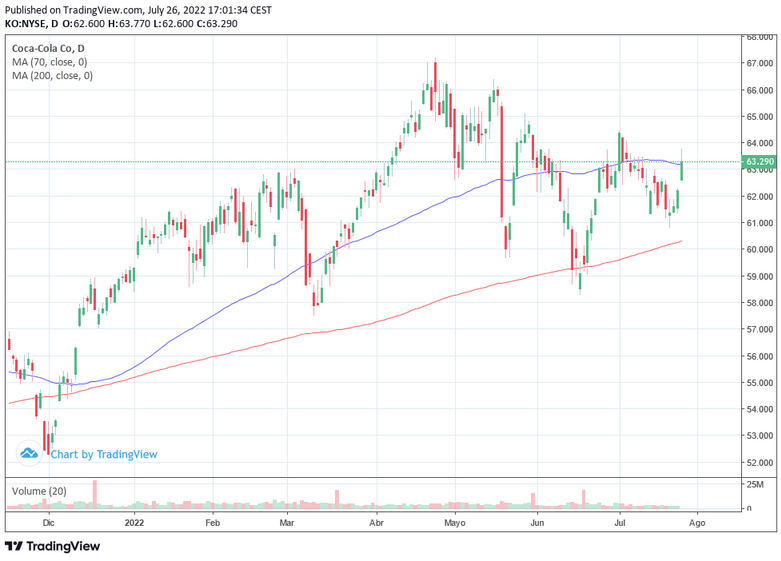Click the 'Published on TradingView.com' header line
The image size is (781, 561).
coord(138,10)
